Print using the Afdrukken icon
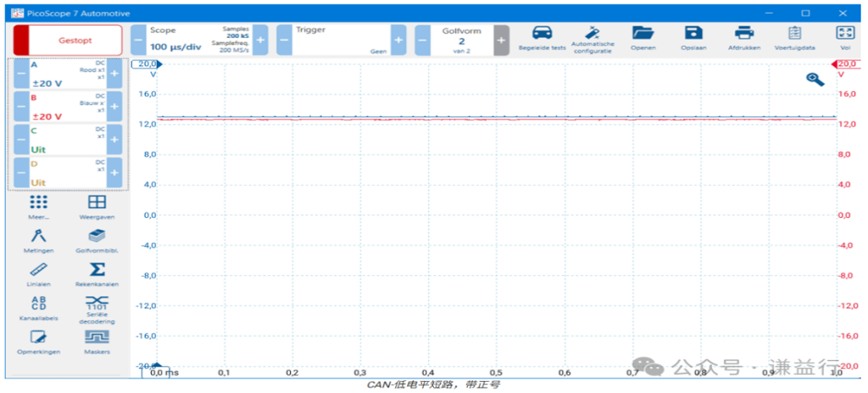 (x=744, y=33)
